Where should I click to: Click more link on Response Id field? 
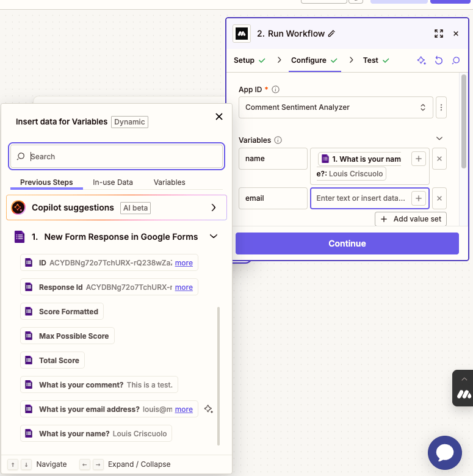pos(184,287)
